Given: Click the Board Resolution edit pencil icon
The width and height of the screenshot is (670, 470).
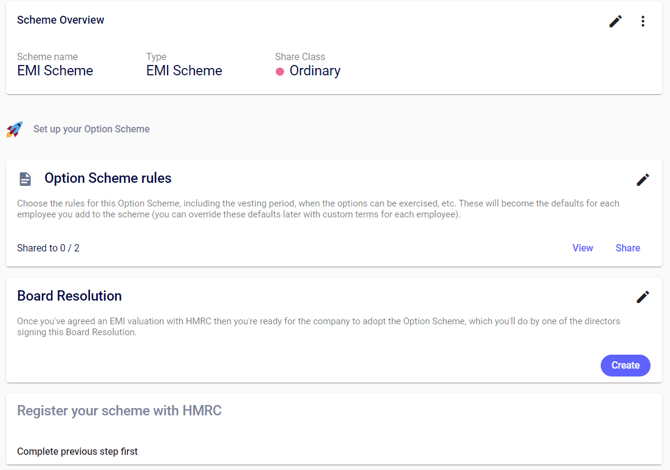Looking at the screenshot, I should (642, 297).
